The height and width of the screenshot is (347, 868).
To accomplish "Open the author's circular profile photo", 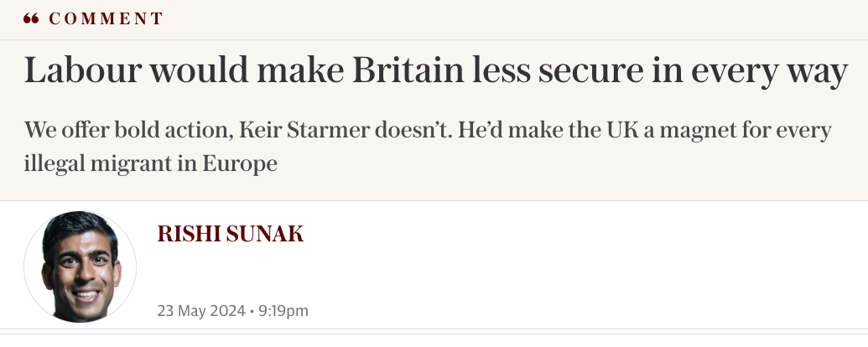I will point(80,266).
